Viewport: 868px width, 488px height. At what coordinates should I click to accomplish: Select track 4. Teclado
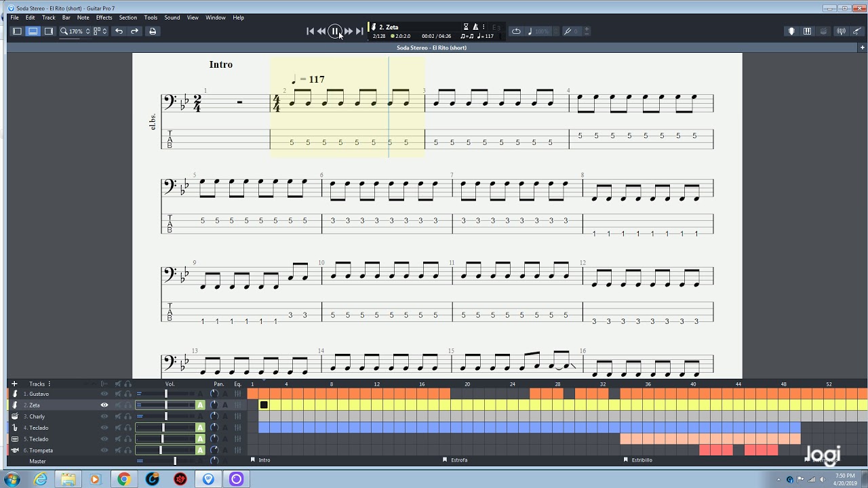[36, 428]
